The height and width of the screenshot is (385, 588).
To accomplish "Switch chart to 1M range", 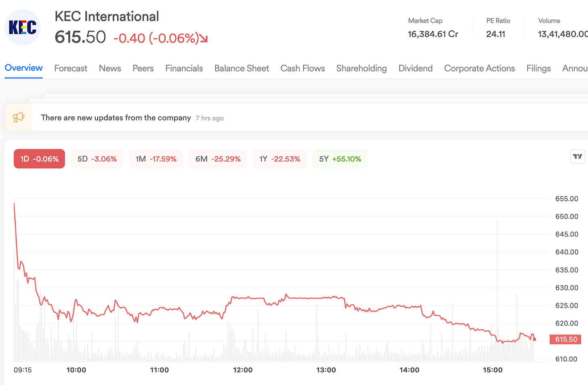I will 156,159.
